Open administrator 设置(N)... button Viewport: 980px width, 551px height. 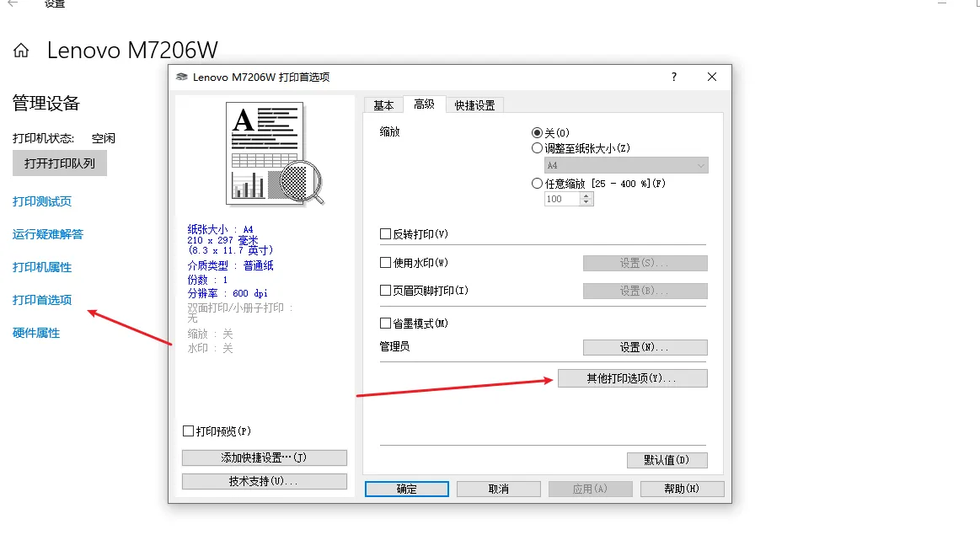[x=645, y=347]
